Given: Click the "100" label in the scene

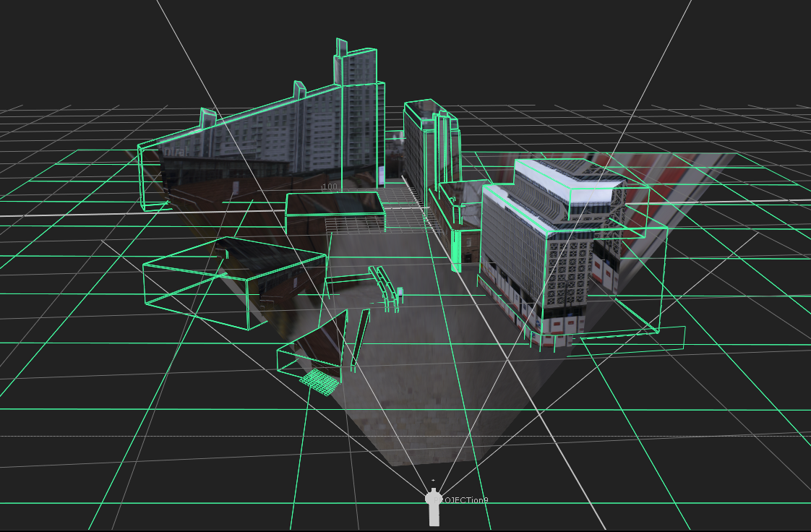Looking at the screenshot, I should coord(330,186).
